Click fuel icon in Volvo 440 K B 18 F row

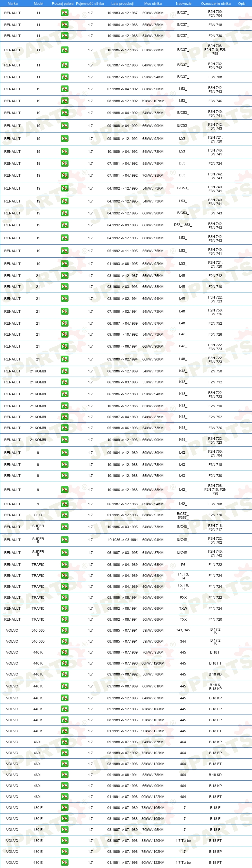click(65, 652)
